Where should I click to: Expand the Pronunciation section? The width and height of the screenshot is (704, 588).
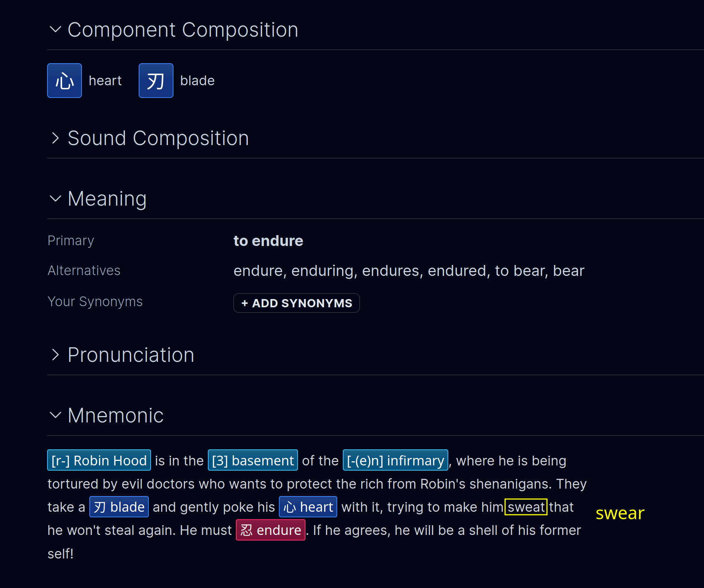pos(55,355)
